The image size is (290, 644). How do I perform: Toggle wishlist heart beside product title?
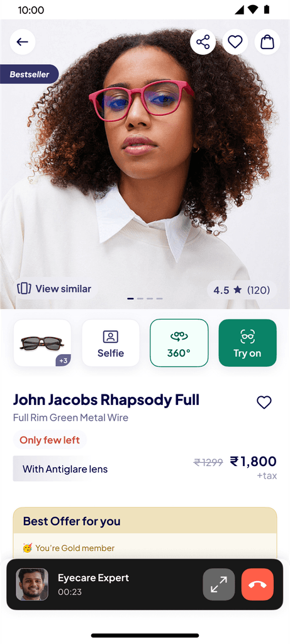pyautogui.click(x=264, y=402)
